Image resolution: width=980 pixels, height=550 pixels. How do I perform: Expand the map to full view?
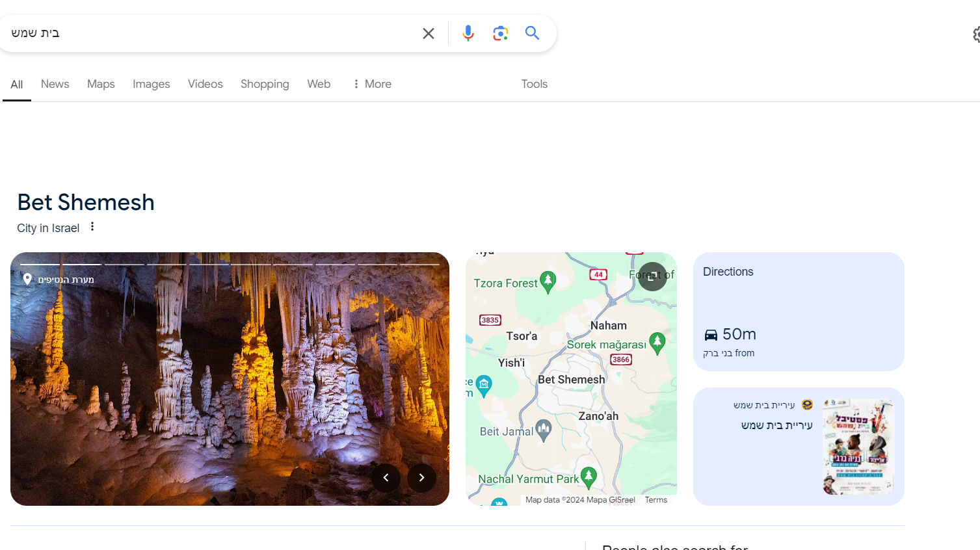click(x=652, y=276)
